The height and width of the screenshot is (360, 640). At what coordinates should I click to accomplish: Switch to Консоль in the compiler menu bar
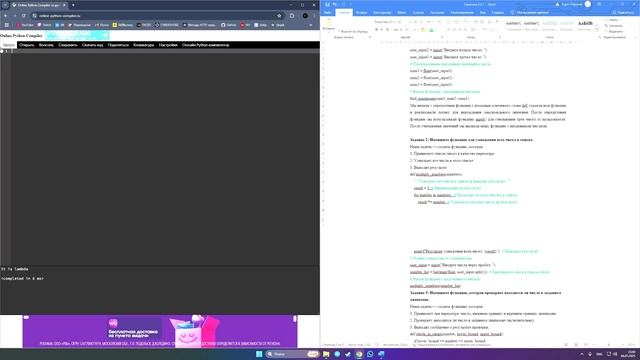tap(46, 45)
